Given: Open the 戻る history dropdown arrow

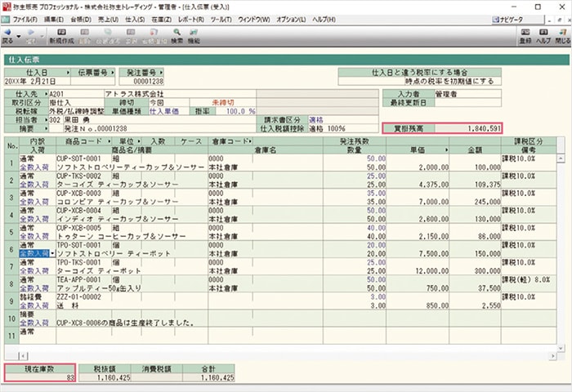Looking at the screenshot, I should pos(19,37).
